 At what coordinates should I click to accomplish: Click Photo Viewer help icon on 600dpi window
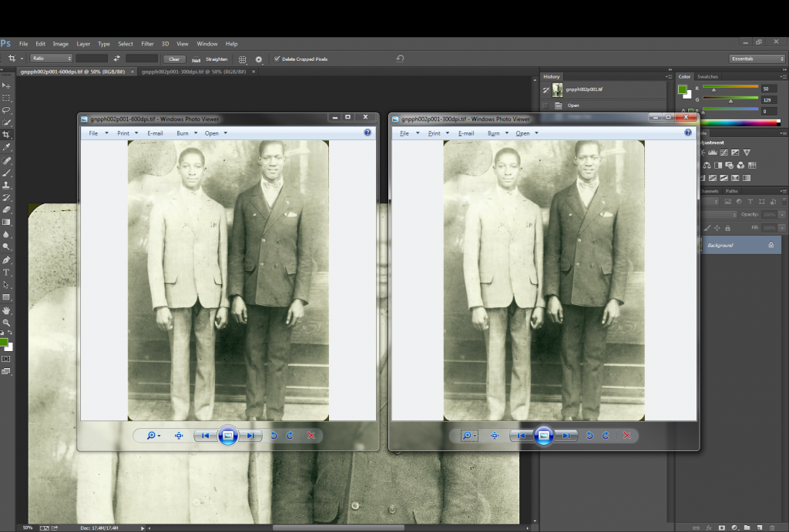[368, 133]
